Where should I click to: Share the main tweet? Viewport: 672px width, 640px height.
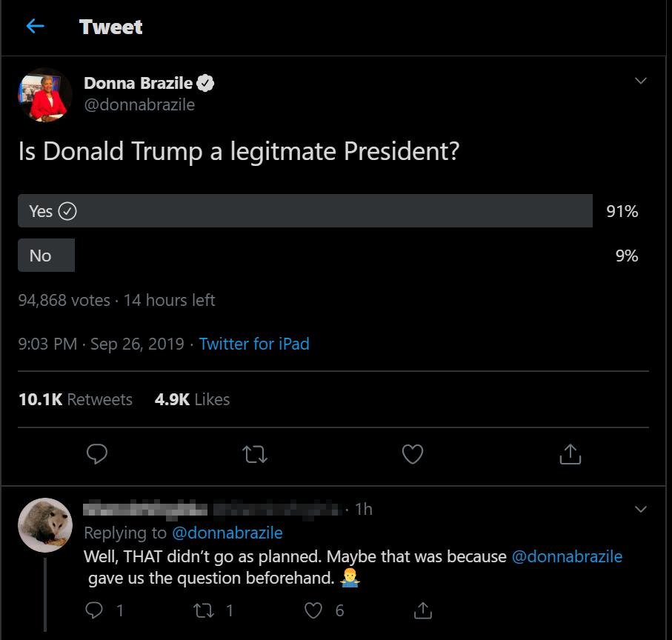pos(570,453)
